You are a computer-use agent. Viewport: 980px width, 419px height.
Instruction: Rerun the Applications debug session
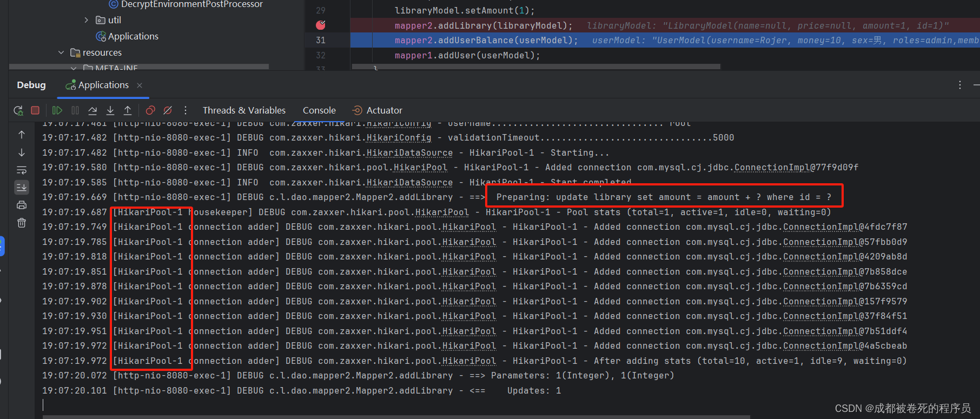[x=18, y=110]
